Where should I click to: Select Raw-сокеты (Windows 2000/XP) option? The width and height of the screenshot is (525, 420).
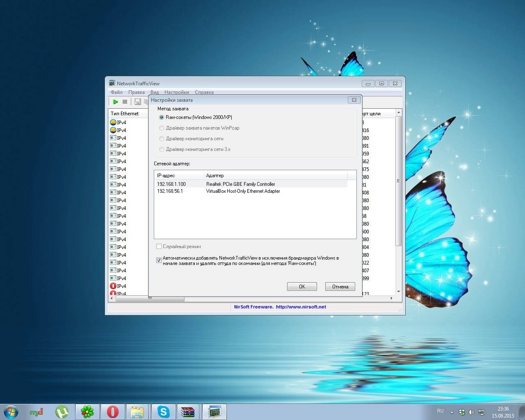tap(196, 117)
